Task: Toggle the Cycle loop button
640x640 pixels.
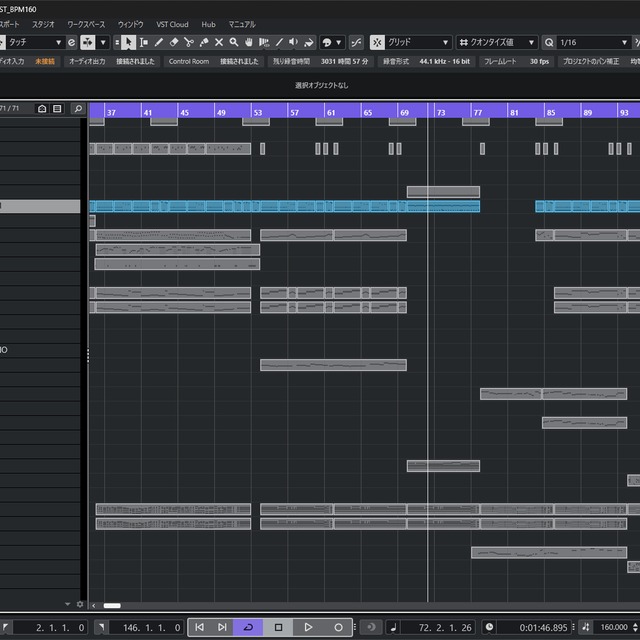Action: click(x=248, y=627)
